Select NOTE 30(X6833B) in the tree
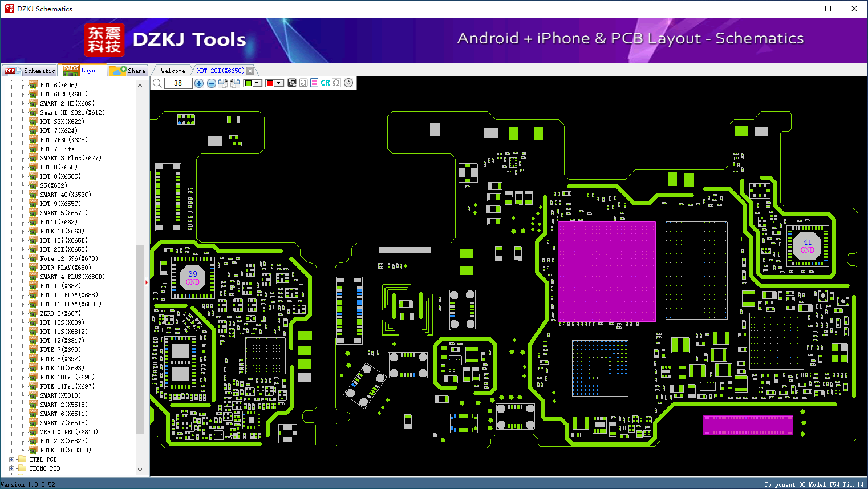Image resolution: width=868 pixels, height=489 pixels. click(66, 450)
